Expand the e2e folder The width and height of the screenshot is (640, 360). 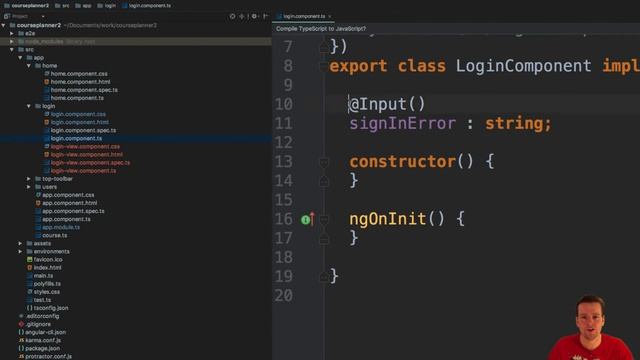click(12, 33)
